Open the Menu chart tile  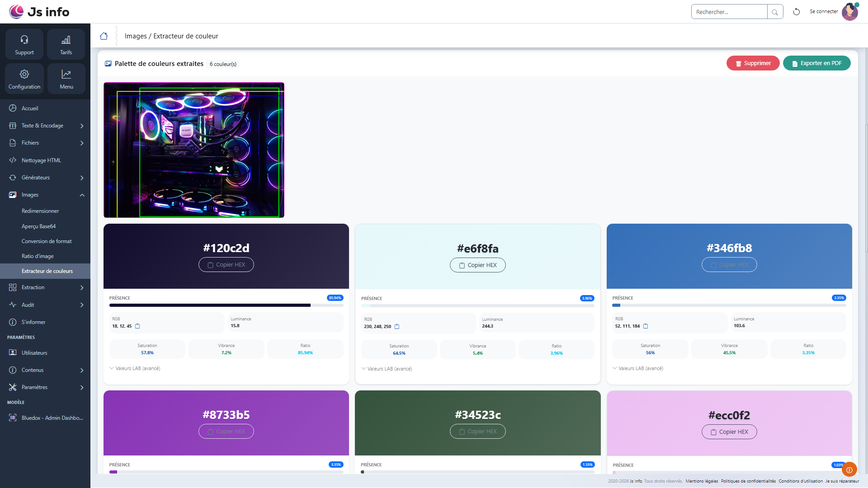[x=66, y=79]
